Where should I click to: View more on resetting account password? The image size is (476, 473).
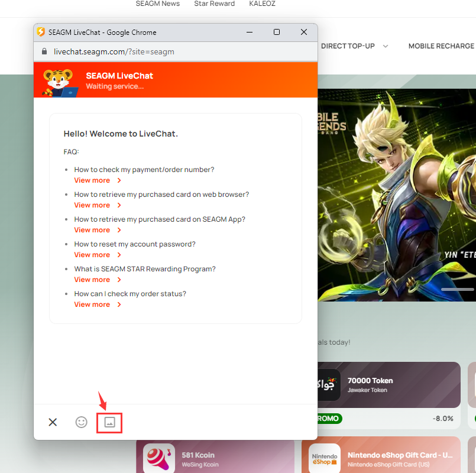[x=98, y=255]
